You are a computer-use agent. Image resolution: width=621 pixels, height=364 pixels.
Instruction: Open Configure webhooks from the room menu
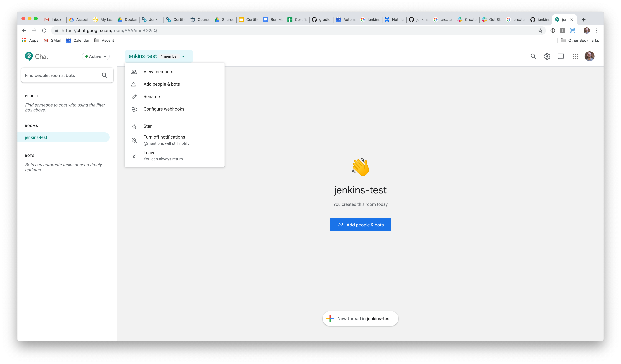tap(164, 109)
